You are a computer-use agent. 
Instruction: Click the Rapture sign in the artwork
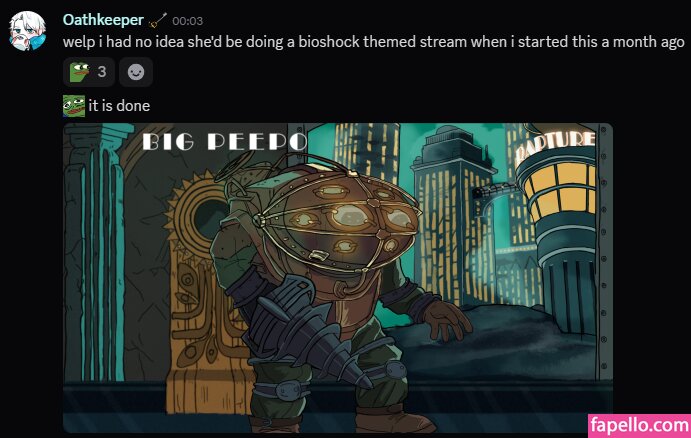click(x=556, y=144)
